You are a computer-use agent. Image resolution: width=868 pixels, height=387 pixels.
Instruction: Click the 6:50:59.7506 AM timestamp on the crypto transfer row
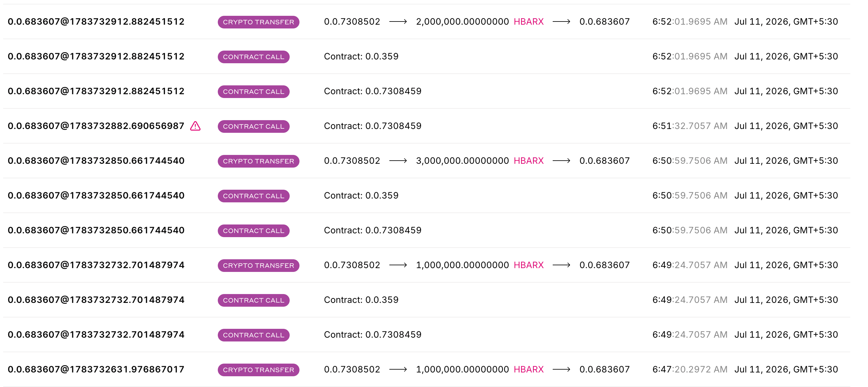click(690, 161)
